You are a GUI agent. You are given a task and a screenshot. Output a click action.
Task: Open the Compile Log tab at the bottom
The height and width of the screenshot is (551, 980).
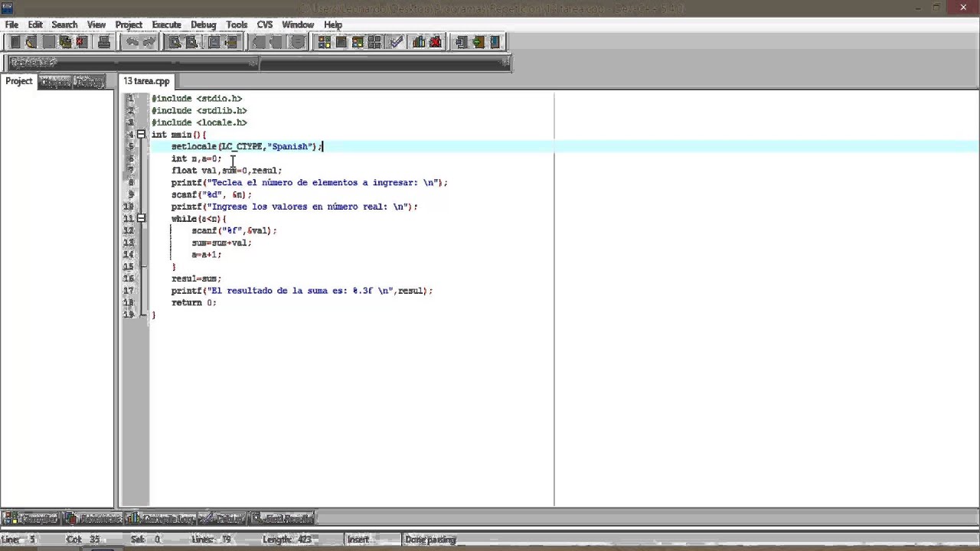coord(162,518)
